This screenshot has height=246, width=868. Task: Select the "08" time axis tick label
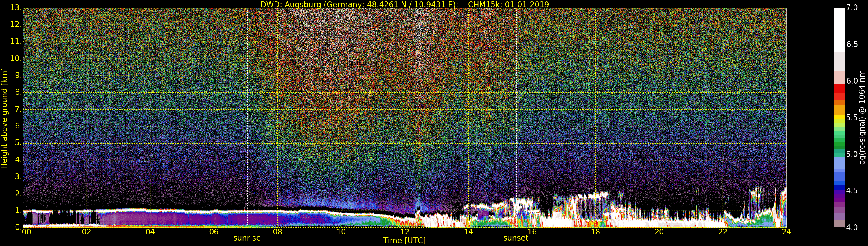pos(278,232)
